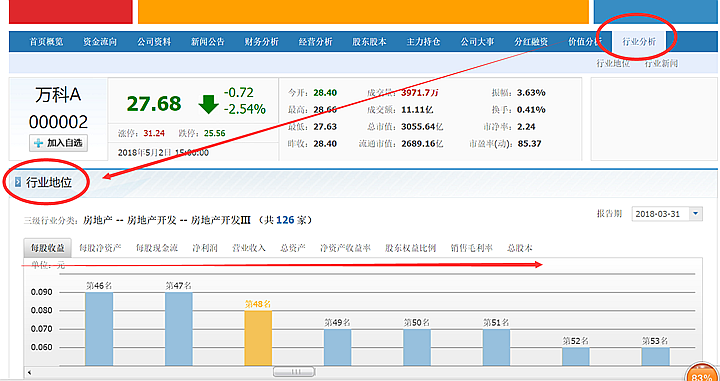Switch to 净资产收益率 chart tab
The image size is (720, 381).
(x=345, y=248)
